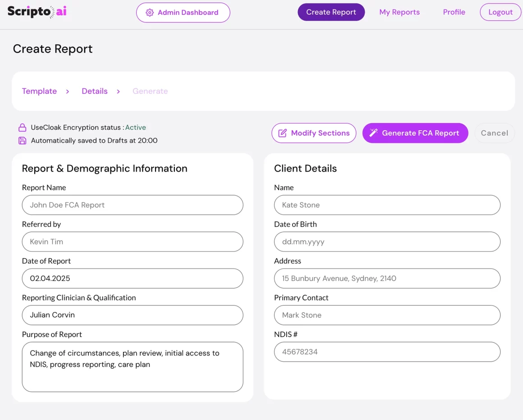Click the pencil icon in Modify Sections

coord(283,133)
